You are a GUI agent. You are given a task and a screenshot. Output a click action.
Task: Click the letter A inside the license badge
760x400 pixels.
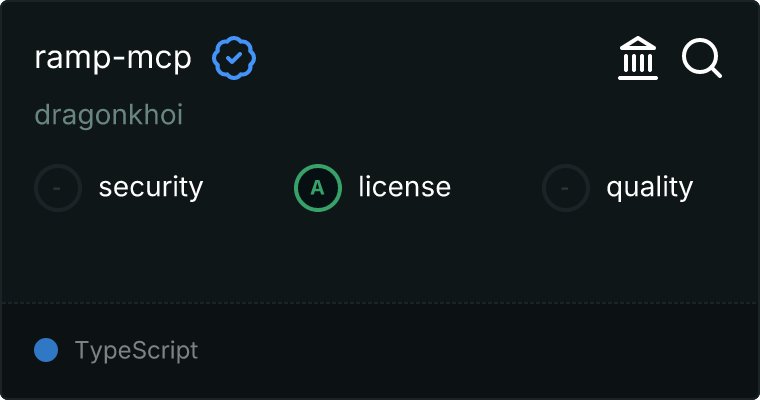pyautogui.click(x=318, y=187)
